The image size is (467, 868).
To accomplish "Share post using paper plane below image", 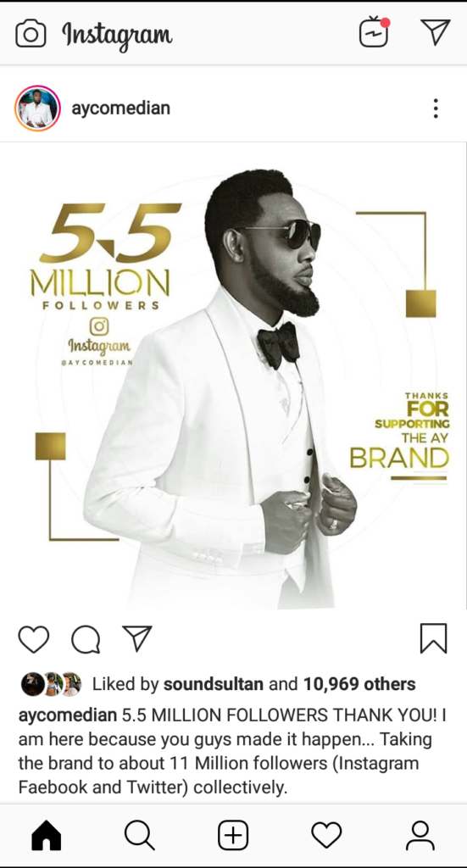I will point(136,638).
